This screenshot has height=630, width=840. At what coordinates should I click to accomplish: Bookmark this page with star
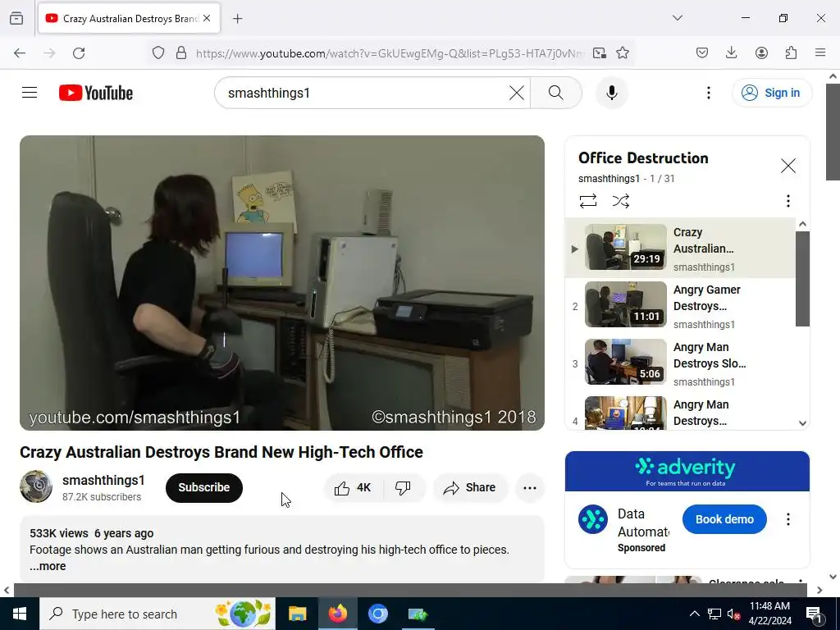point(622,53)
